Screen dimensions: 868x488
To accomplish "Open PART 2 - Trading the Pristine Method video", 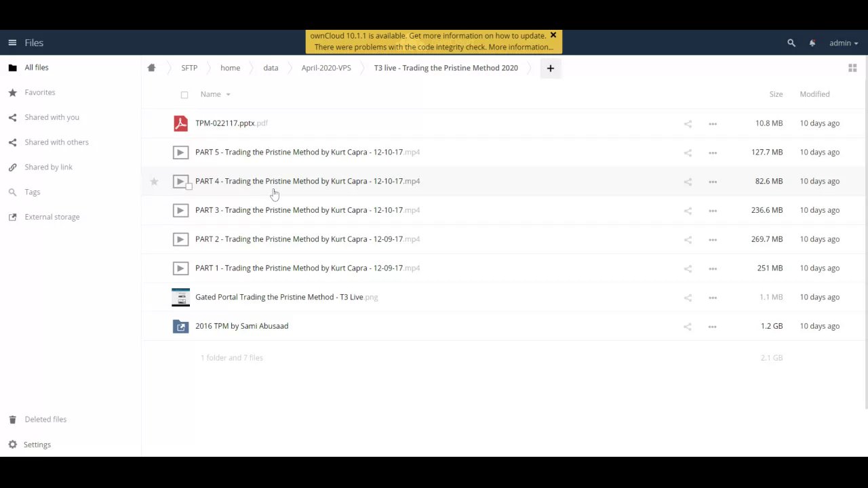I will tap(307, 239).
